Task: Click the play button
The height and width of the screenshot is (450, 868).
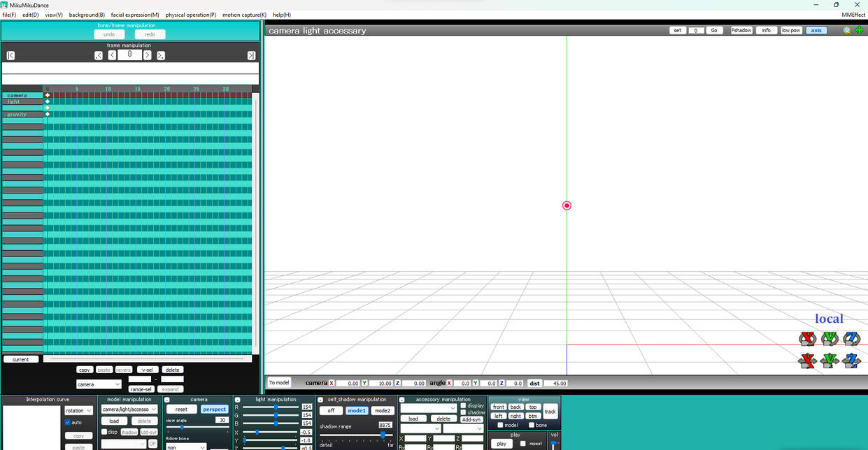Action: coord(501,444)
